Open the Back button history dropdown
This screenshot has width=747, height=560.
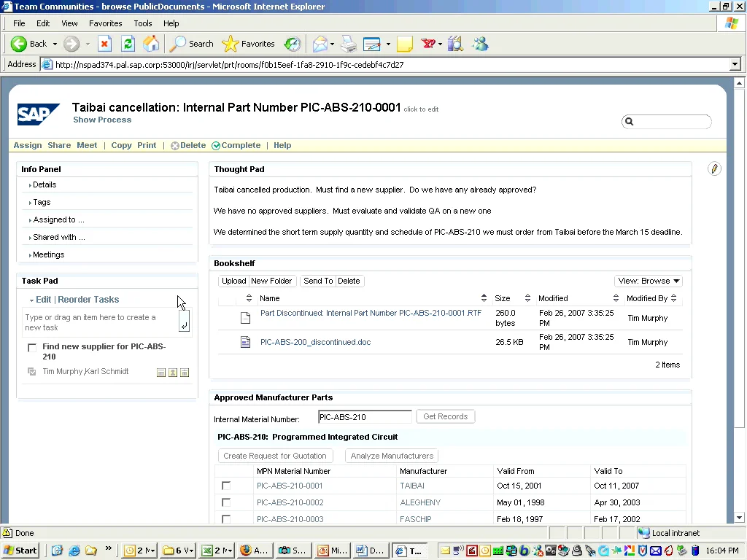pyautogui.click(x=55, y=44)
